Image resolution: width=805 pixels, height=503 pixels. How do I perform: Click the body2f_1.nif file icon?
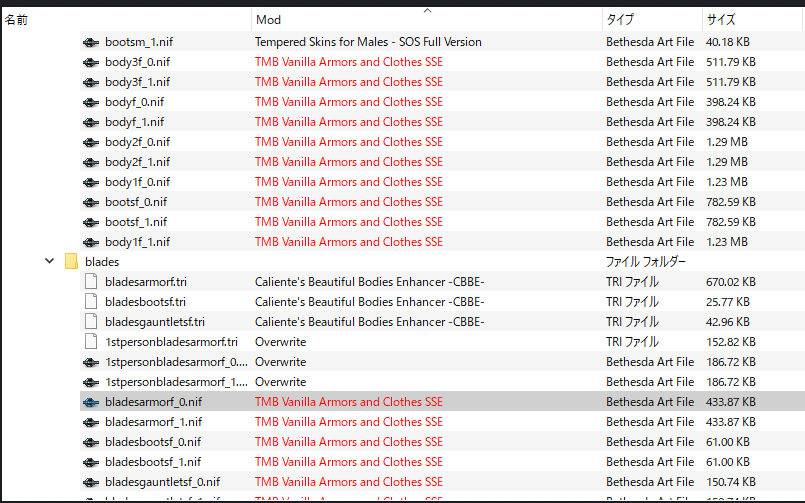(91, 162)
